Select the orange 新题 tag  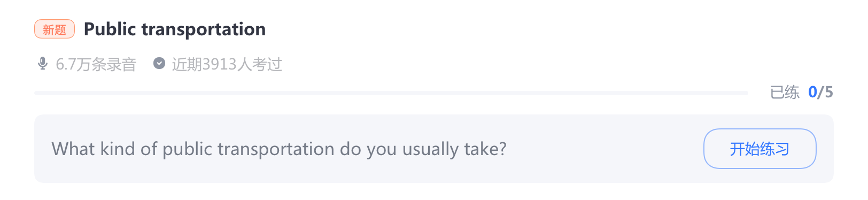55,29
